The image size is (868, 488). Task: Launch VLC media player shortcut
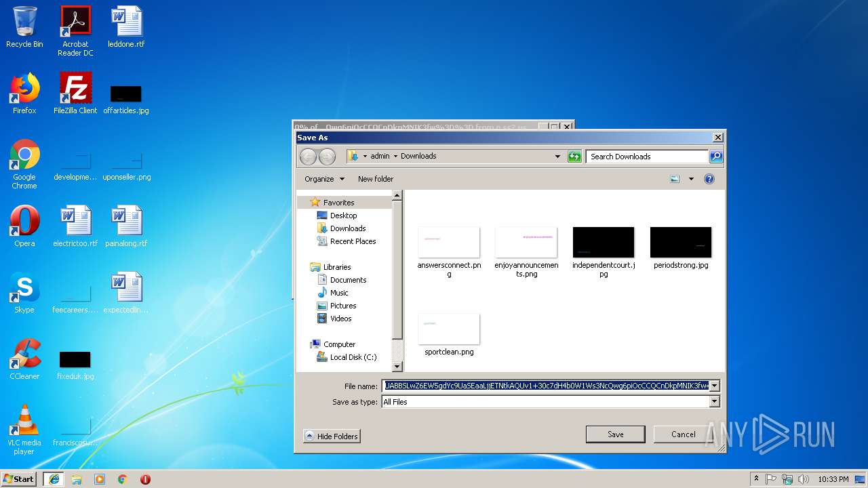24,430
